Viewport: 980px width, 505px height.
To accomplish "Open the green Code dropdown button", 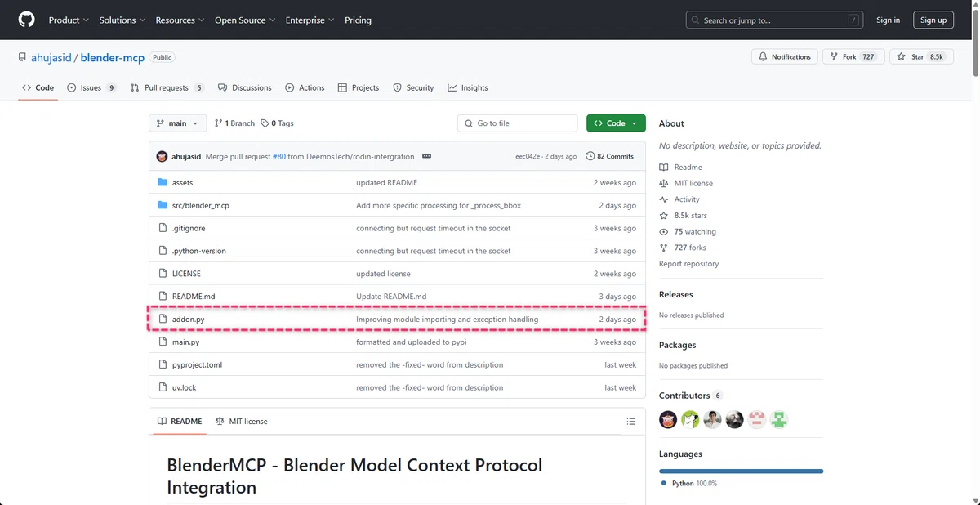I will click(x=616, y=123).
